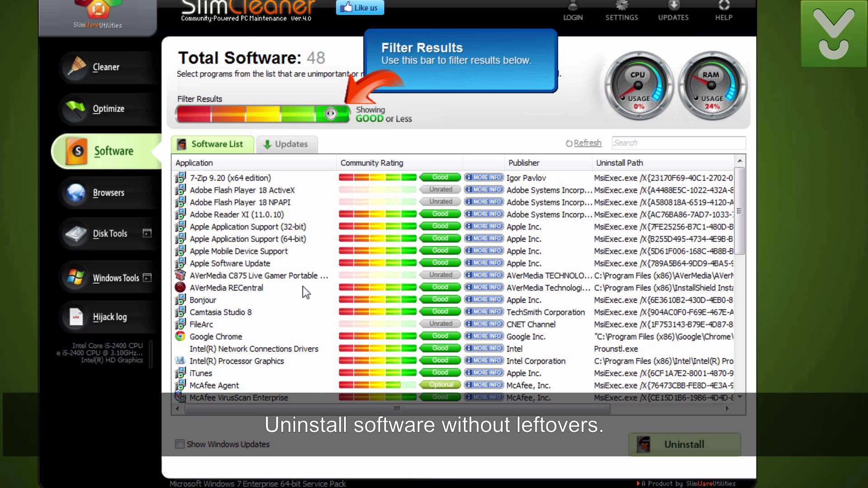This screenshot has width=868, height=488.
Task: Select the 7-Zip 9.20 installer icon
Action: (x=180, y=177)
